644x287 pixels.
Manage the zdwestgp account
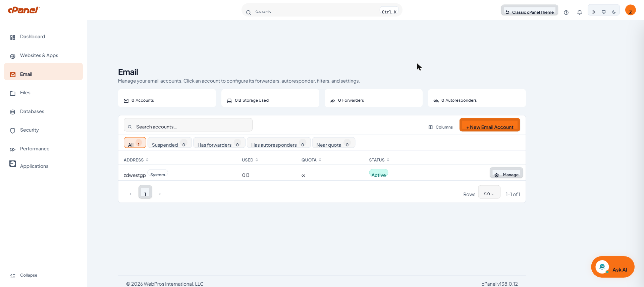pos(506,173)
